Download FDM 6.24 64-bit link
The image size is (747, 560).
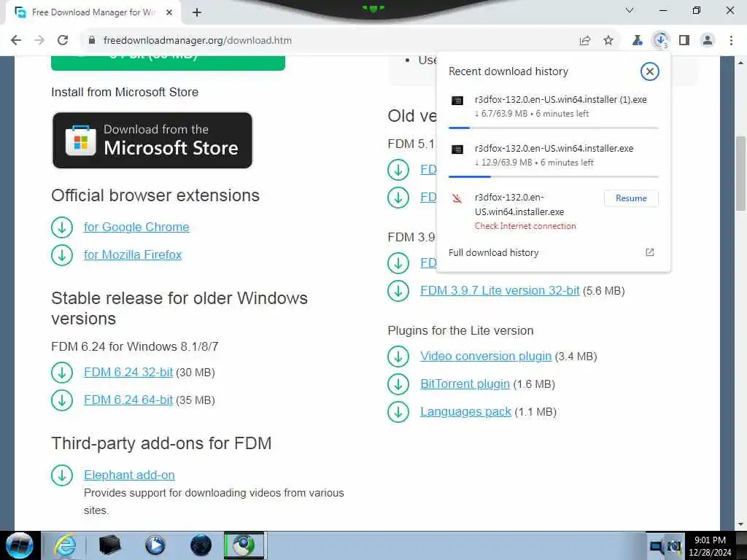point(128,400)
